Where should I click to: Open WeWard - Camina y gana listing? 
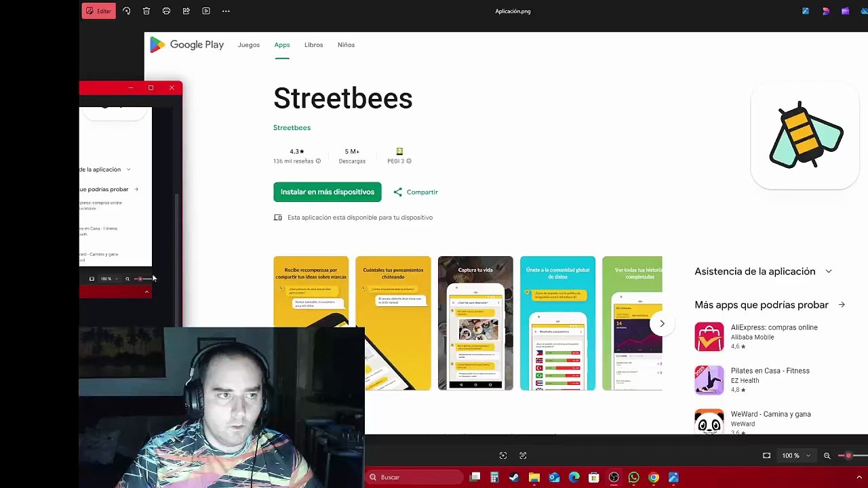pyautogui.click(x=770, y=414)
